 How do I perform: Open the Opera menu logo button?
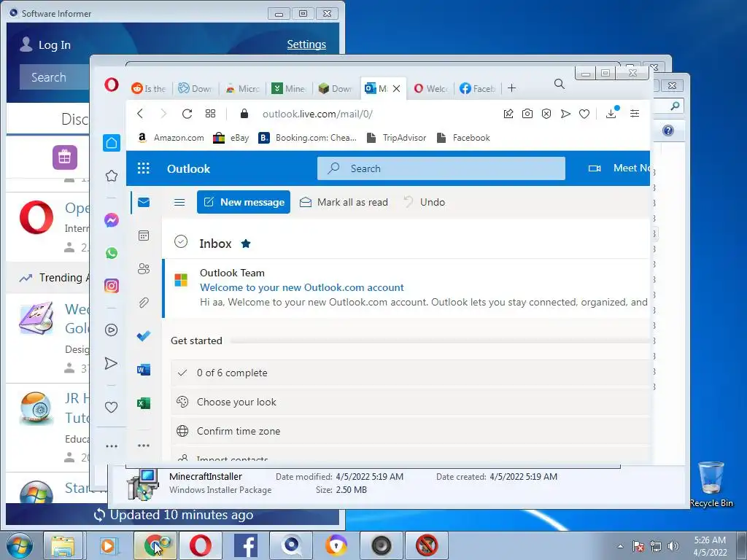point(112,85)
